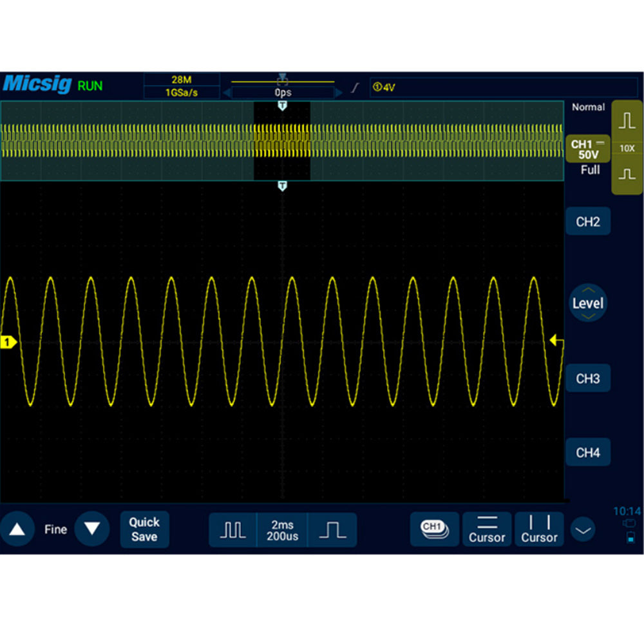Open the trigger info showing 4V

pyautogui.click(x=502, y=88)
